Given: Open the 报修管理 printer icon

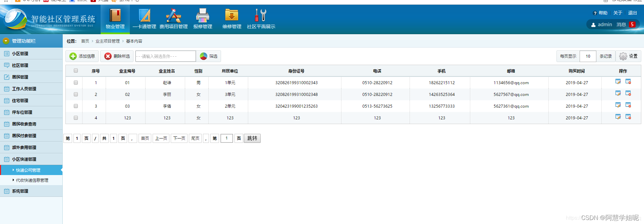Looking at the screenshot, I should coord(203,15).
